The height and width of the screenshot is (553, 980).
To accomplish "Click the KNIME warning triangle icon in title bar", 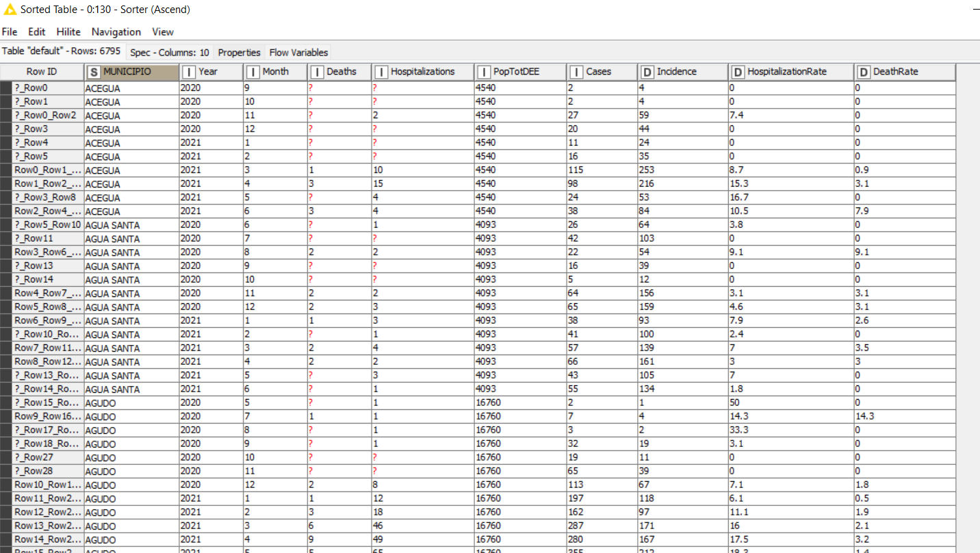I will point(10,10).
